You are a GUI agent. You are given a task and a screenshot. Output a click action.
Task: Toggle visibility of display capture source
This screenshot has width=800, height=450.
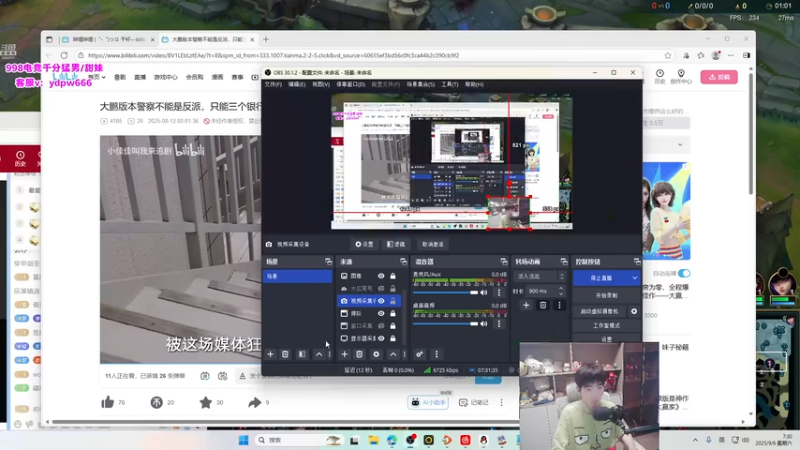(381, 338)
